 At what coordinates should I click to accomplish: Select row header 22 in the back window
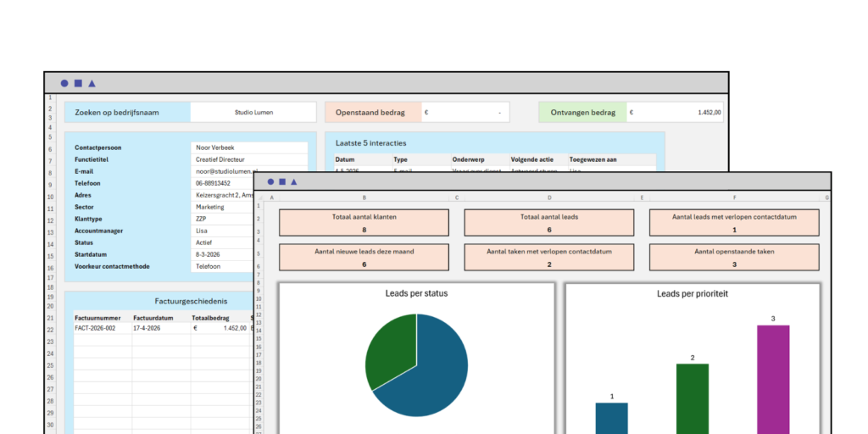point(50,330)
